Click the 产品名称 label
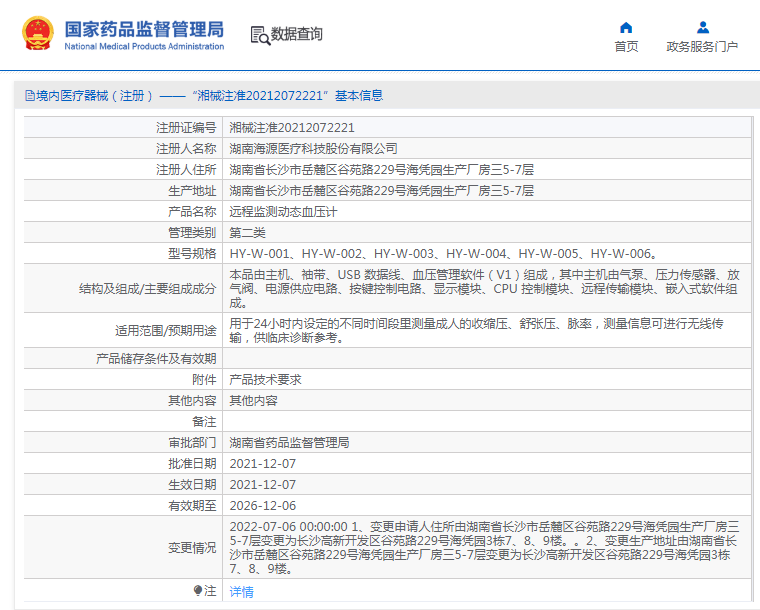This screenshot has width=760, height=610. (192, 212)
